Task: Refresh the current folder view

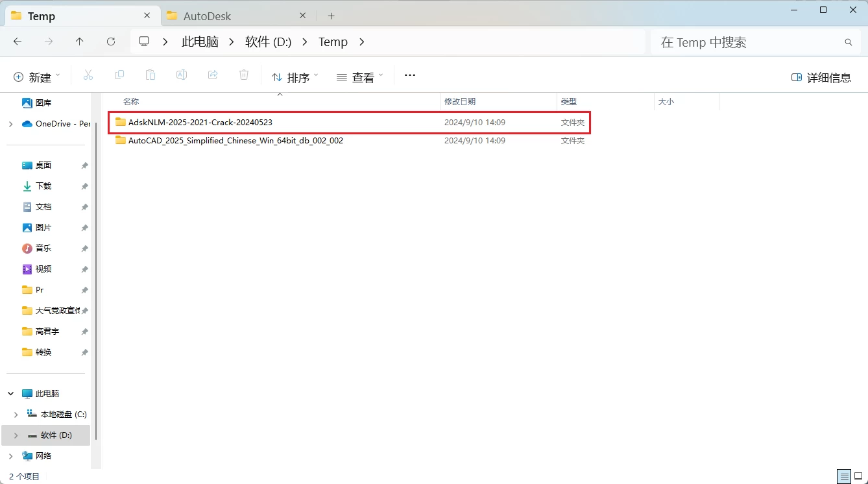Action: coord(111,42)
